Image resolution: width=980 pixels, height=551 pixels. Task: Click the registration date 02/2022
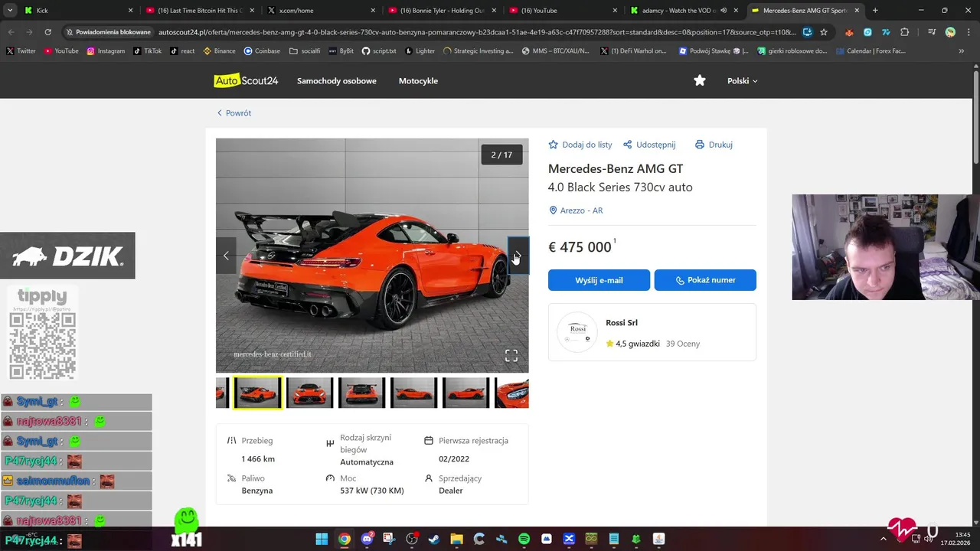coord(454,459)
